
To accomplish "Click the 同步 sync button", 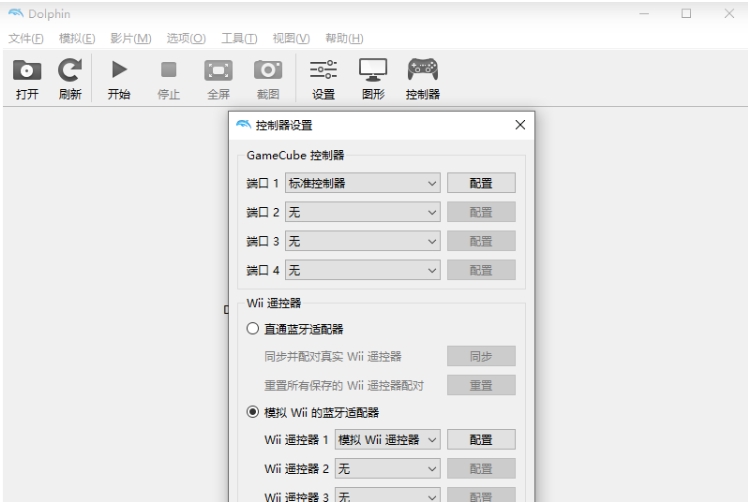I will tap(481, 356).
